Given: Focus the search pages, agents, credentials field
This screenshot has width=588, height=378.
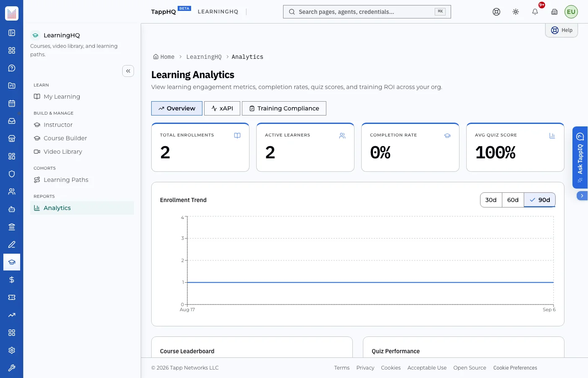Looking at the screenshot, I should pos(367,12).
